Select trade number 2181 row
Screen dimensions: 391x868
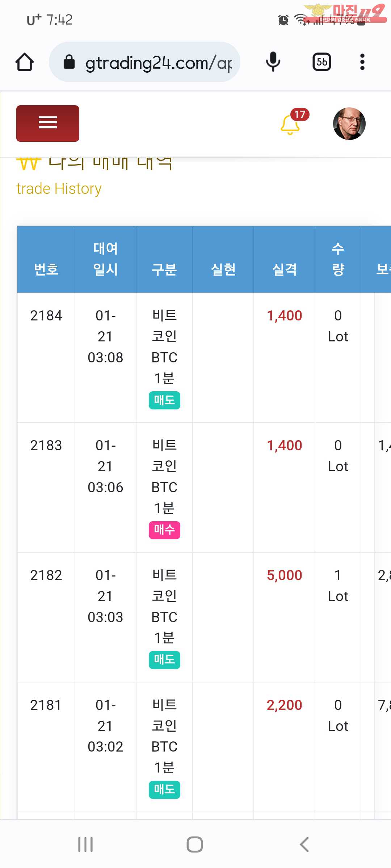[46, 705]
